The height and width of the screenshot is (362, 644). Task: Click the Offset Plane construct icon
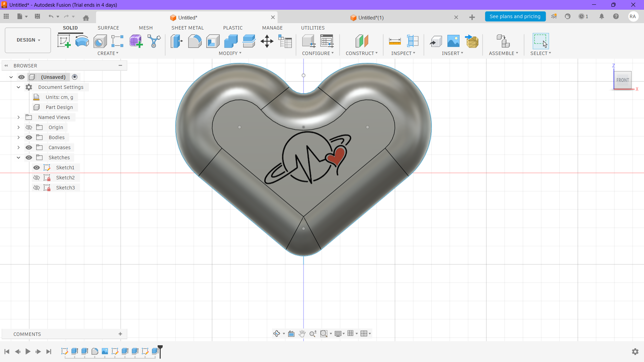click(x=362, y=41)
